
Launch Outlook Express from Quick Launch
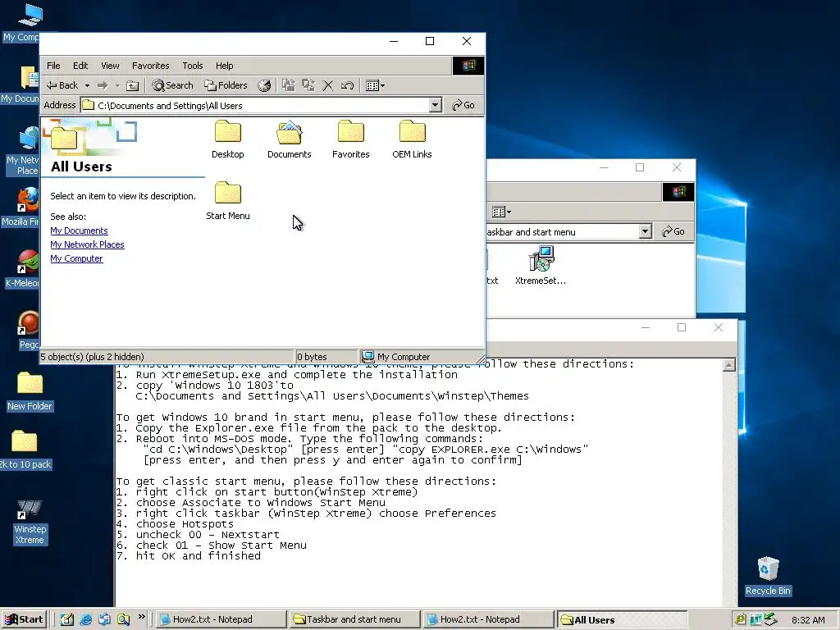[x=104, y=619]
